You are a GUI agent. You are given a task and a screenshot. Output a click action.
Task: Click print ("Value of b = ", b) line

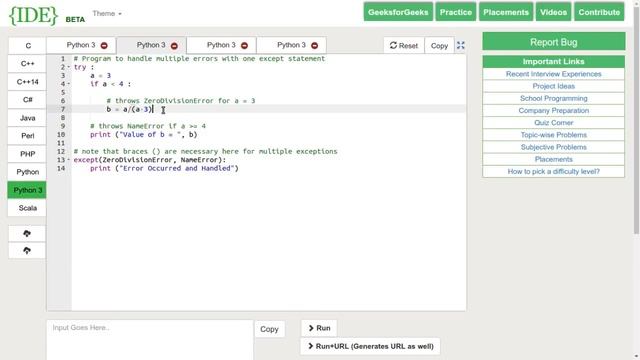[144, 135]
